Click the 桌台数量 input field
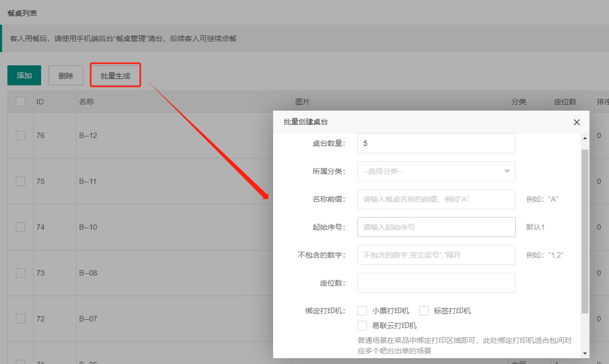Viewport: 609px width, 364px height. coord(436,143)
